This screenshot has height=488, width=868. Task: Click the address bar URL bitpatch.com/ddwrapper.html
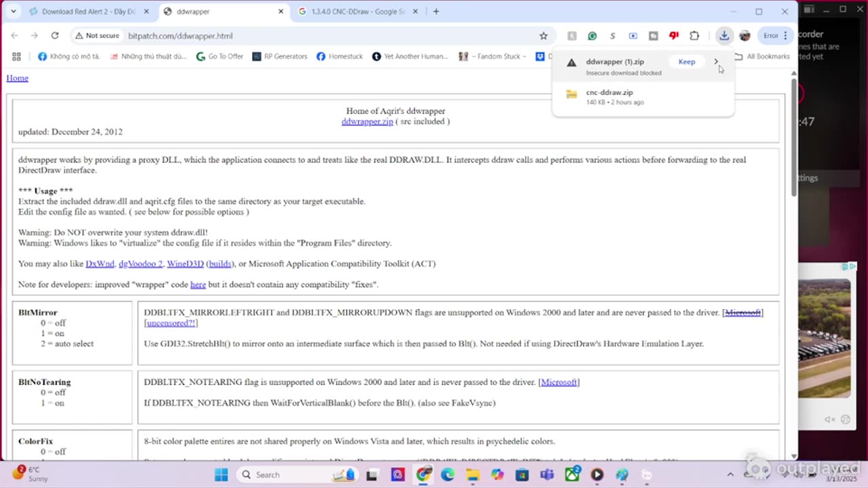pyautogui.click(x=180, y=36)
